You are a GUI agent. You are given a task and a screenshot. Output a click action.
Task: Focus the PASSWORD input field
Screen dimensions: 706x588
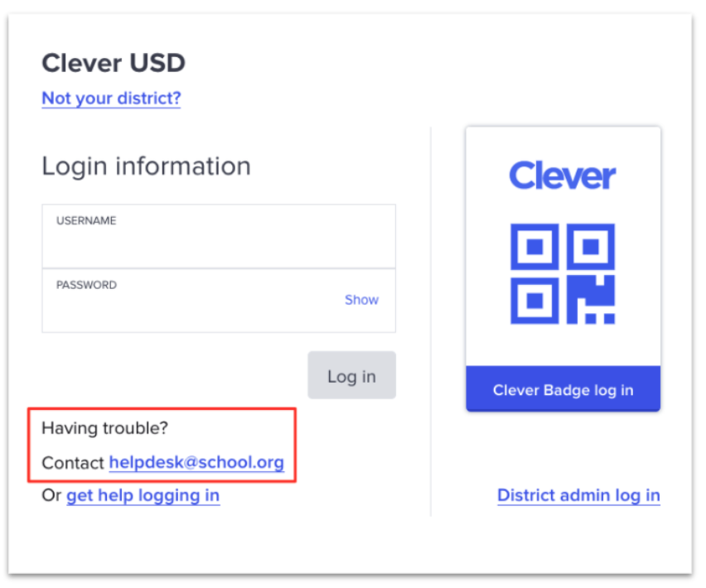click(x=219, y=301)
